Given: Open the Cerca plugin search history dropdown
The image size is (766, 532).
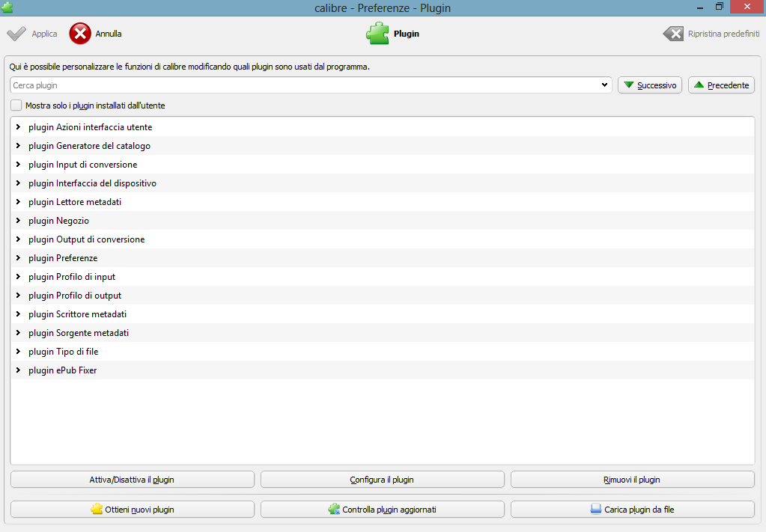Looking at the screenshot, I should [x=604, y=85].
